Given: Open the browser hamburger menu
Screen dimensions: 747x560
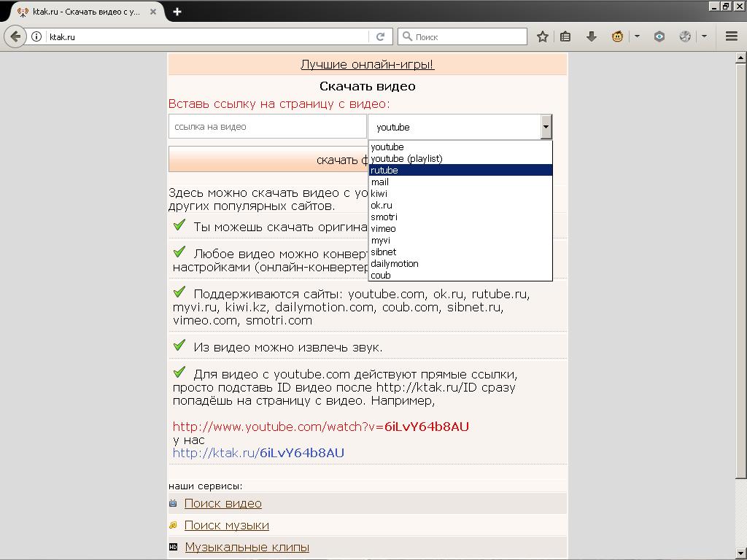Looking at the screenshot, I should click(x=731, y=36).
